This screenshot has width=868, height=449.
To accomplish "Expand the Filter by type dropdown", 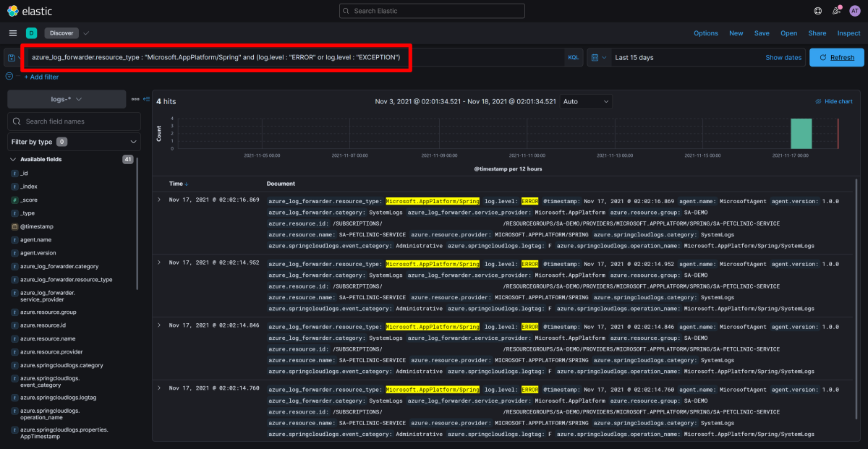I will 74,142.
